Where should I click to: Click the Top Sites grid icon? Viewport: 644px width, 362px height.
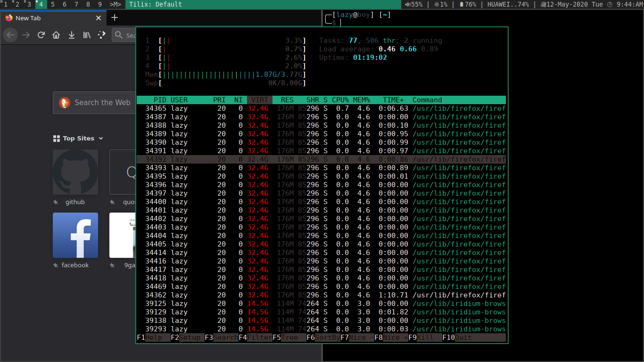pos(57,139)
